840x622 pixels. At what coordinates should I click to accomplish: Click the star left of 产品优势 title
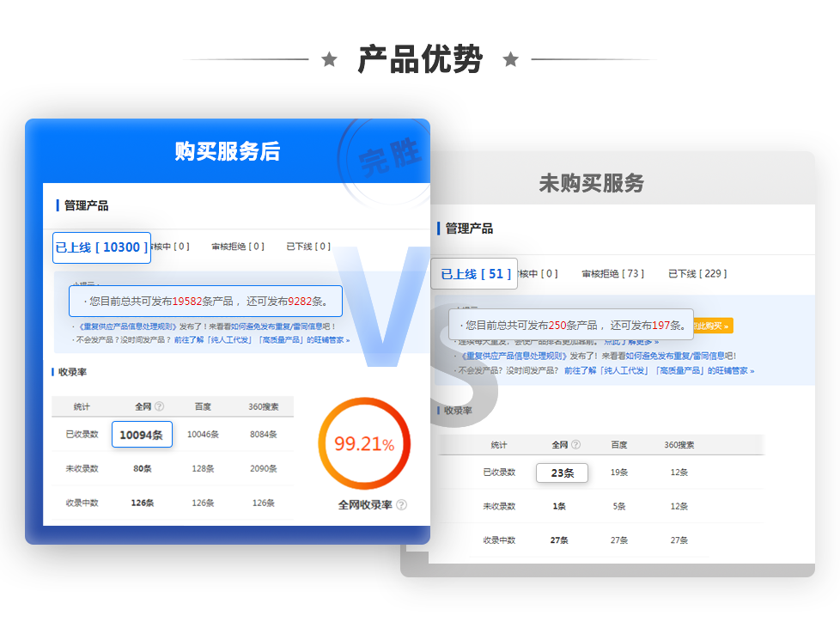pos(330,59)
